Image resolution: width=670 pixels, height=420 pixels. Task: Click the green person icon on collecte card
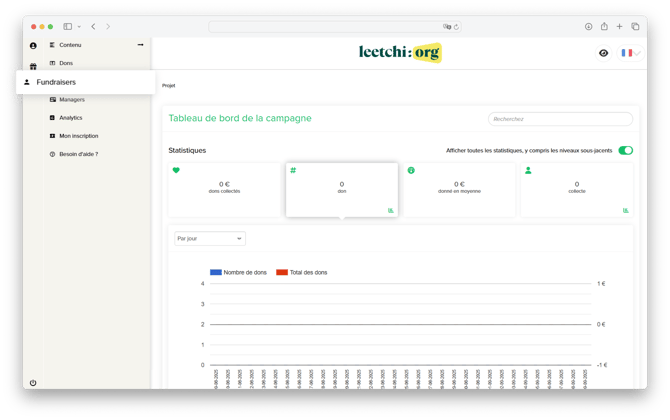pyautogui.click(x=528, y=170)
